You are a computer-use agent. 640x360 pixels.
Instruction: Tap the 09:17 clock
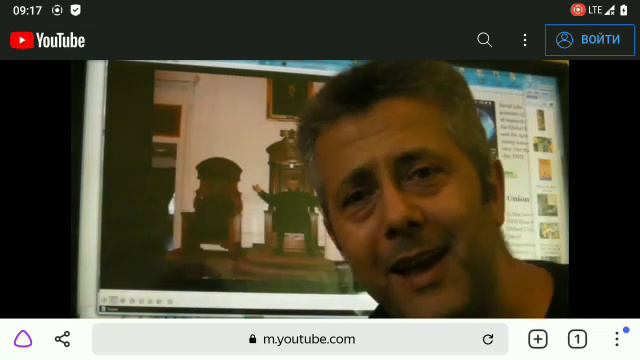coord(27,10)
